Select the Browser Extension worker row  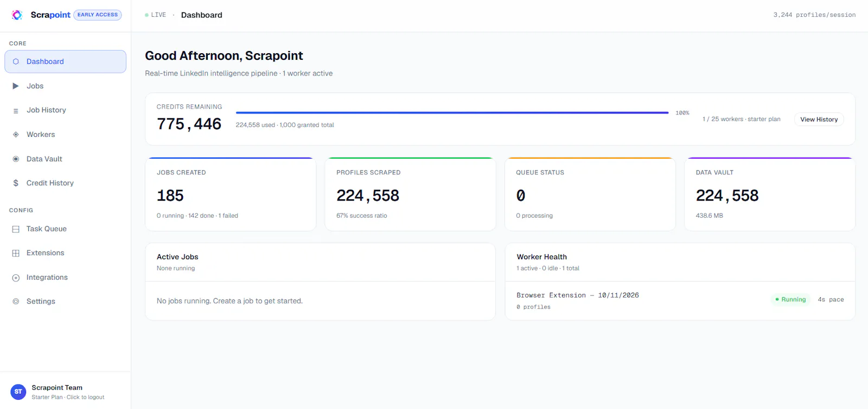coord(680,301)
